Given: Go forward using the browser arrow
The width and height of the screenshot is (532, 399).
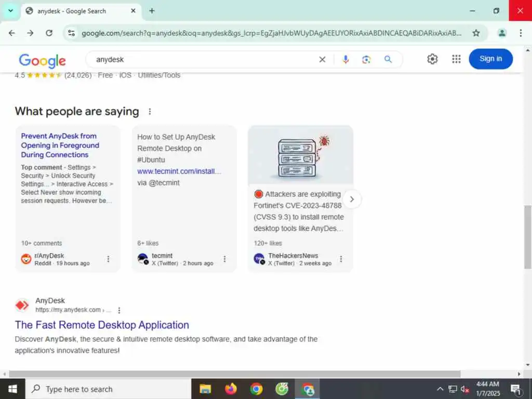Looking at the screenshot, I should pyautogui.click(x=30, y=33).
